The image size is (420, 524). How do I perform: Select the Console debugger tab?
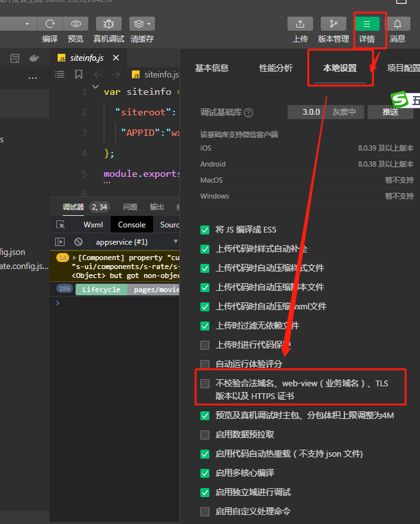coord(132,225)
